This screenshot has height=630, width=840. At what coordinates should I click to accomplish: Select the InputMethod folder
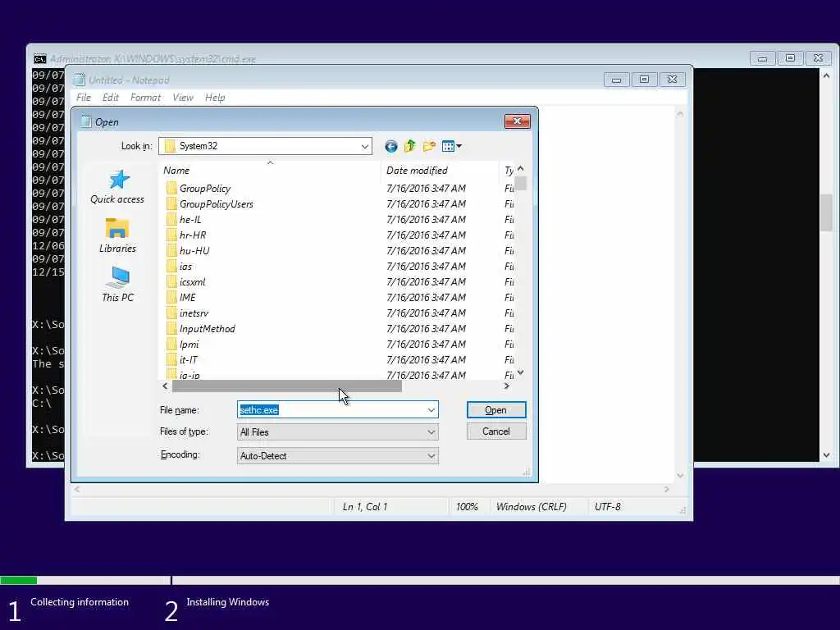click(200, 328)
